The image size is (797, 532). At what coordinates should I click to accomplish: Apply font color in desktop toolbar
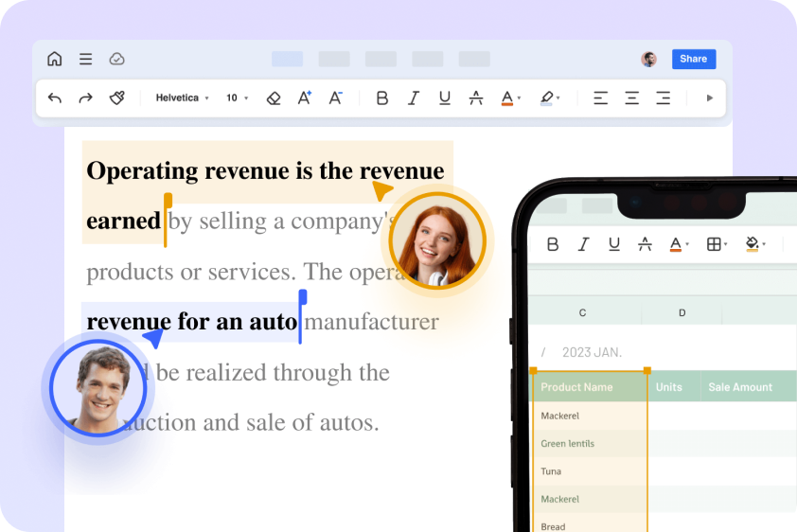click(506, 98)
